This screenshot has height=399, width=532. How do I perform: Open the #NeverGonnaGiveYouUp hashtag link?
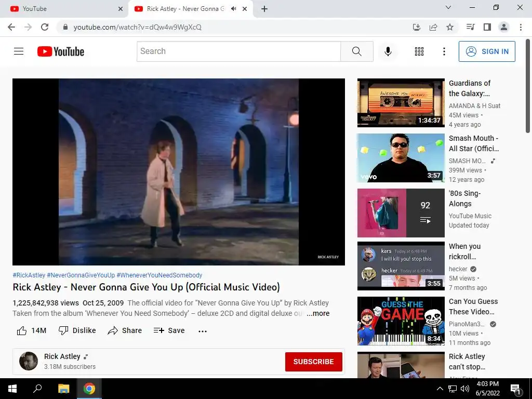(x=81, y=275)
